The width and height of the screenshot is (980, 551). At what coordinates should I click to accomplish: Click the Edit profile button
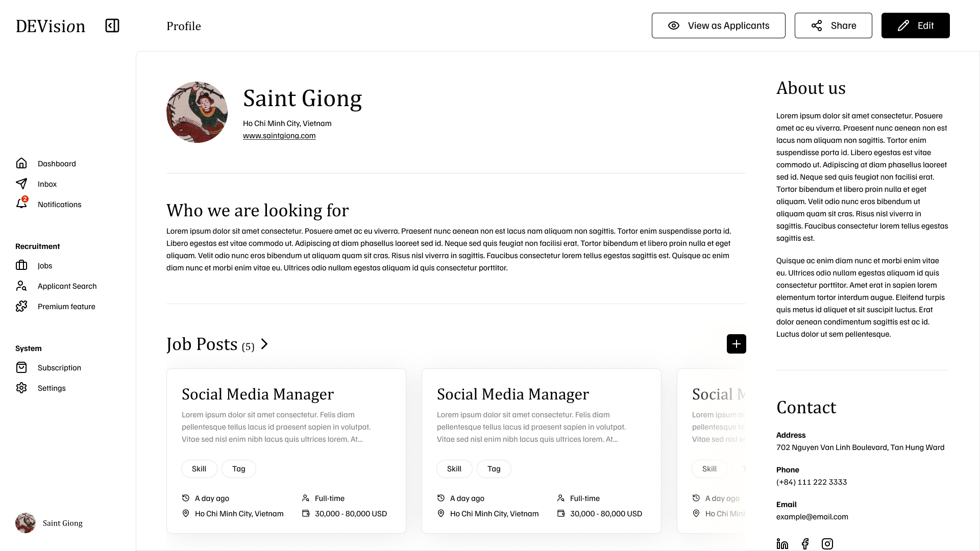coord(915,25)
